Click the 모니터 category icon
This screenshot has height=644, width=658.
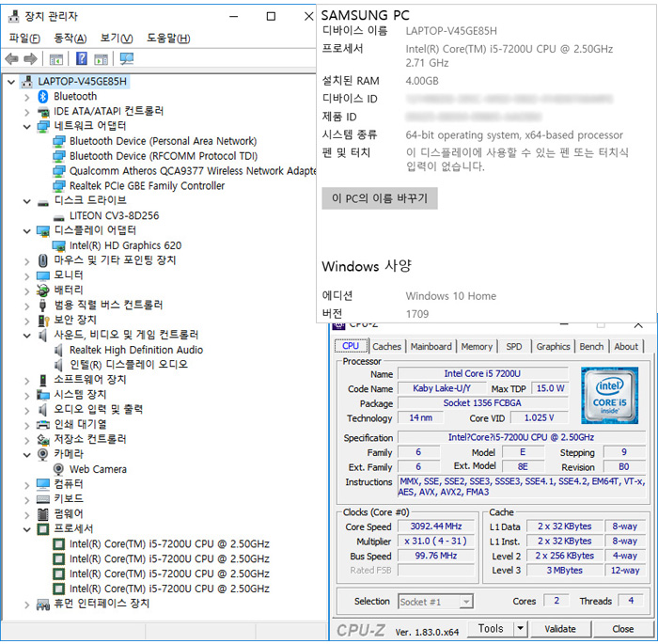[43, 275]
